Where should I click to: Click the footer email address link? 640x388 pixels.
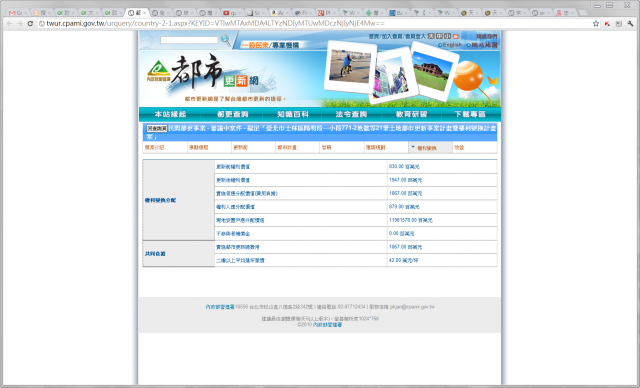(x=412, y=307)
